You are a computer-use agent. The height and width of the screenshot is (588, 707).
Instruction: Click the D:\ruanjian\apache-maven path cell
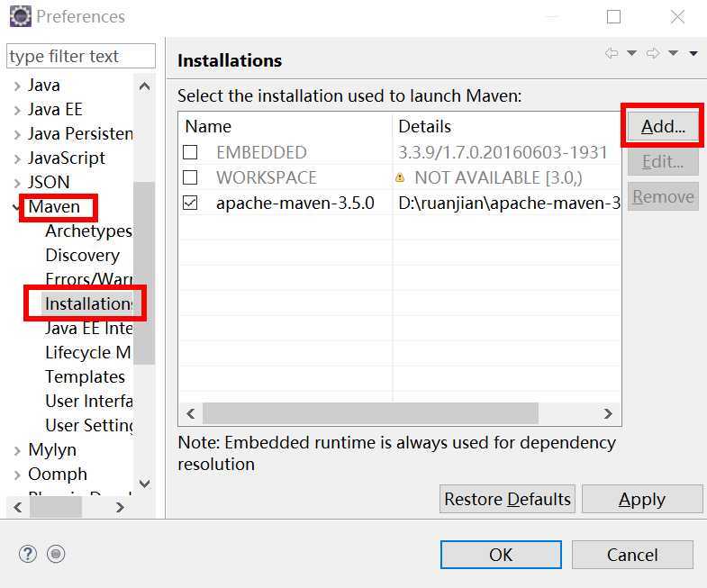tap(509, 203)
